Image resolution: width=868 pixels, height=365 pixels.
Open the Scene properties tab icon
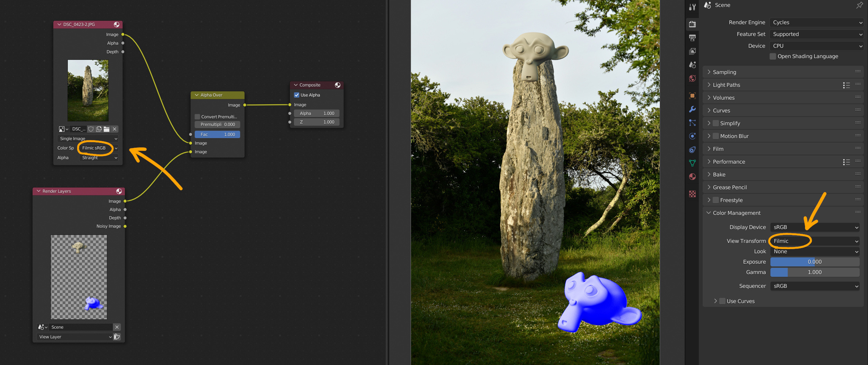coord(692,65)
